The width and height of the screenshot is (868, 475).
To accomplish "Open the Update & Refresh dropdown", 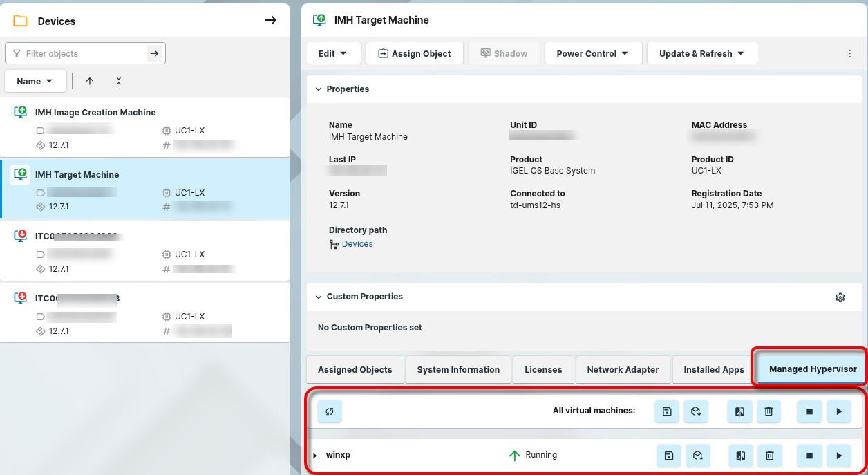I will (x=701, y=53).
